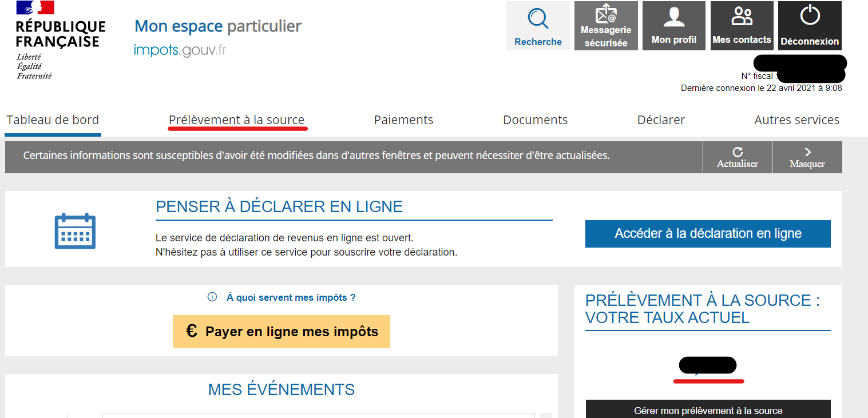
Task: Select the Tableau de bord tab
Action: tap(53, 120)
